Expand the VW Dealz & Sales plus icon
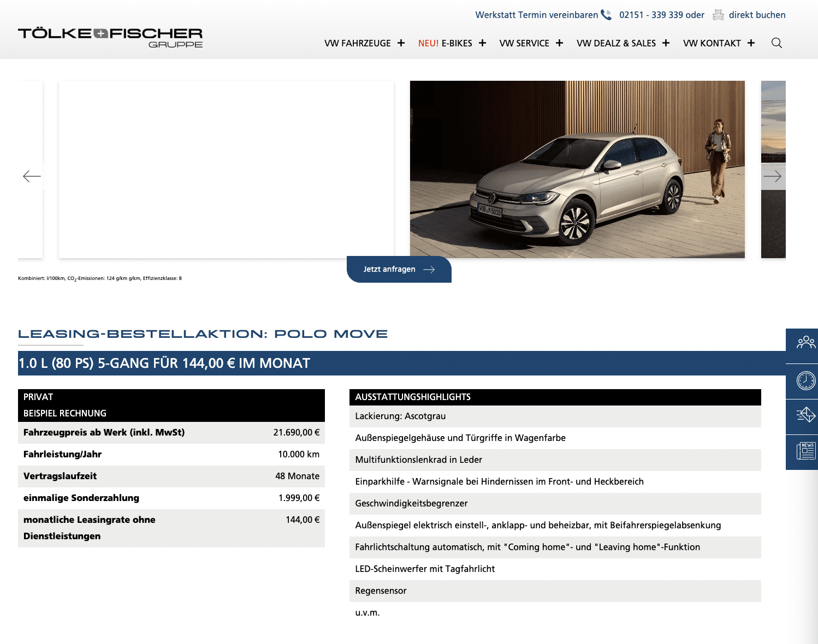Viewport: 818px width, 644px height. tap(666, 43)
